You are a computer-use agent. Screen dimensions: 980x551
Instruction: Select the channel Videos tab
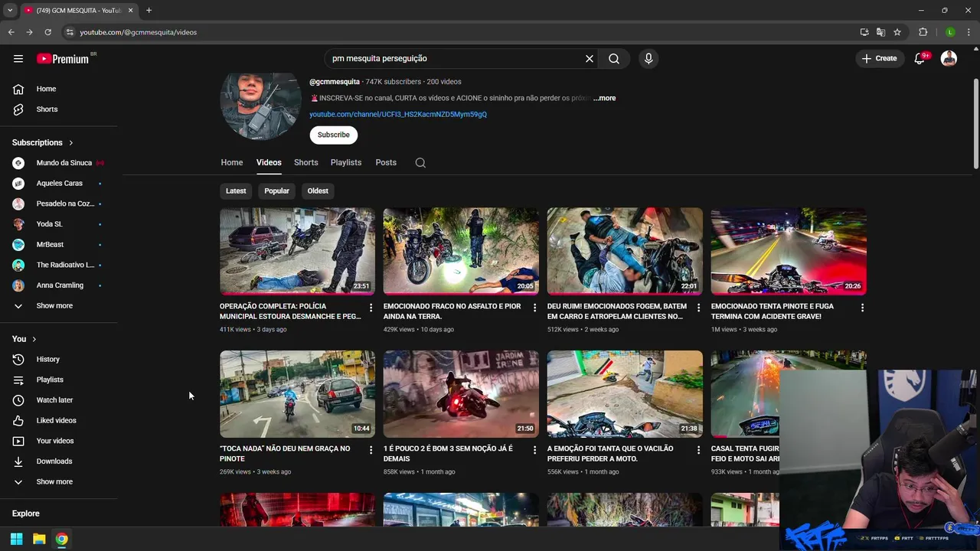(269, 162)
